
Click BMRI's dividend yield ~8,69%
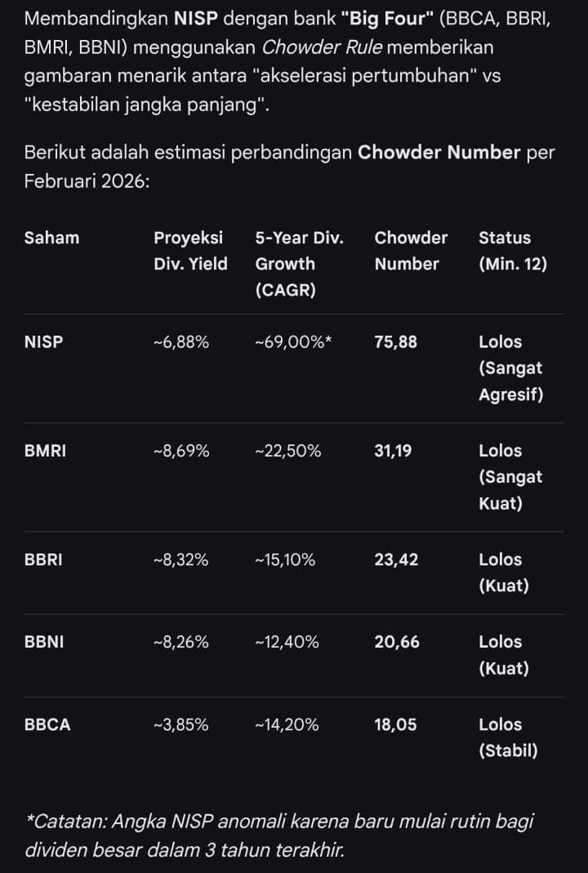click(x=181, y=451)
